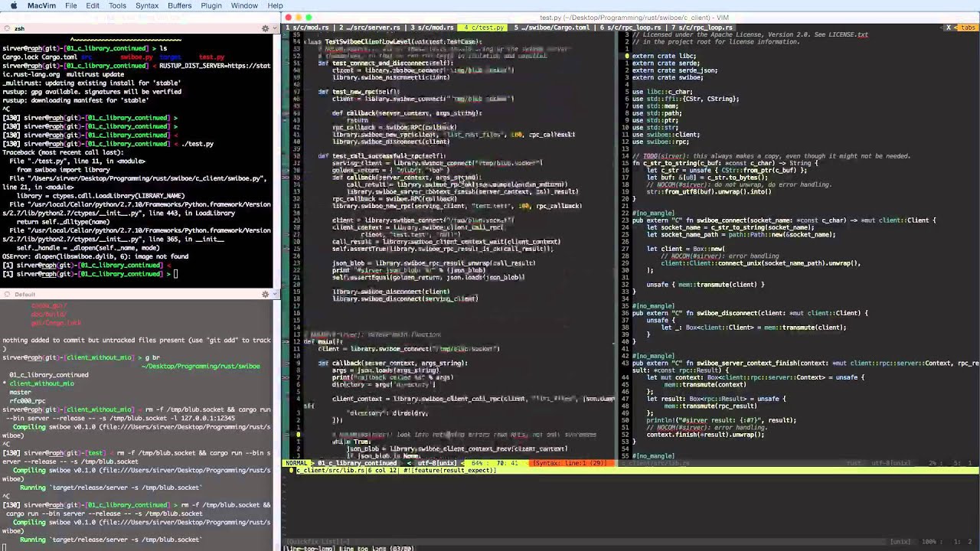Open the File menu

71,5
